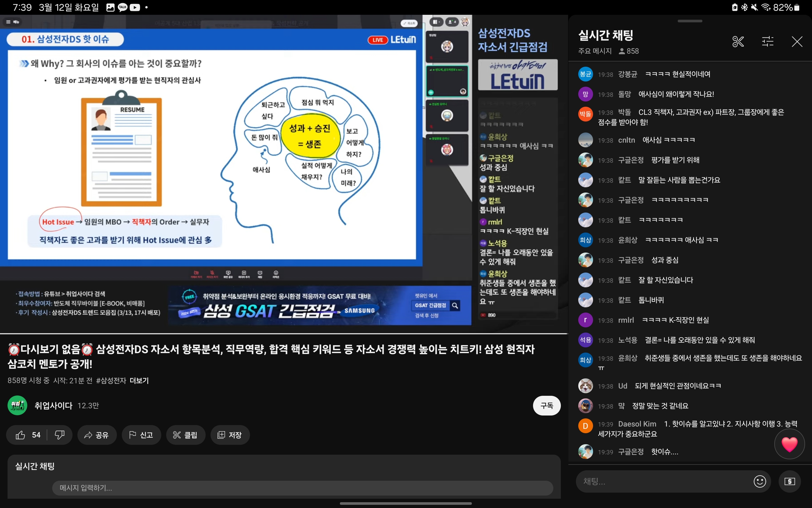812x508 pixels.
Task: Create a clip with 클립 button
Action: click(x=185, y=435)
